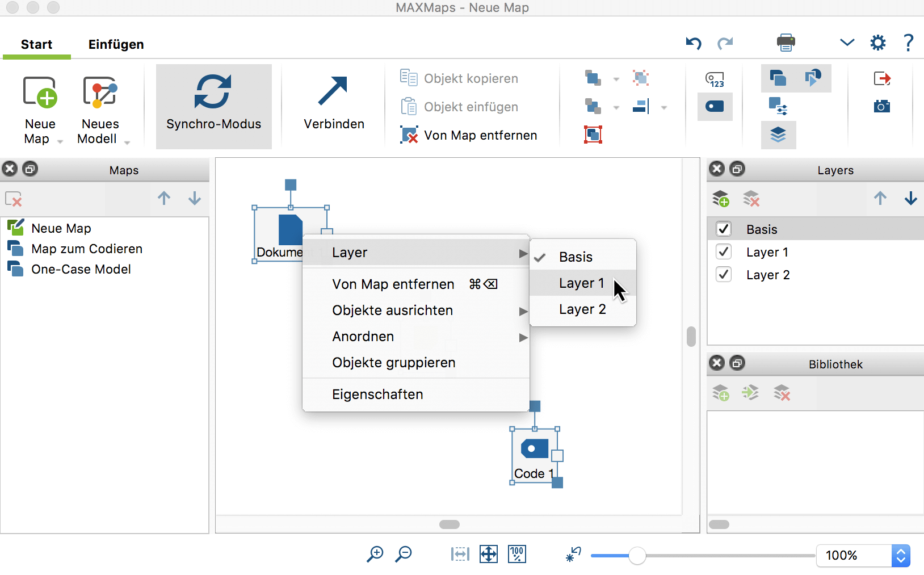The image size is (924, 575).
Task: Choose Objekte gruppieren in context menu
Action: tap(416, 363)
